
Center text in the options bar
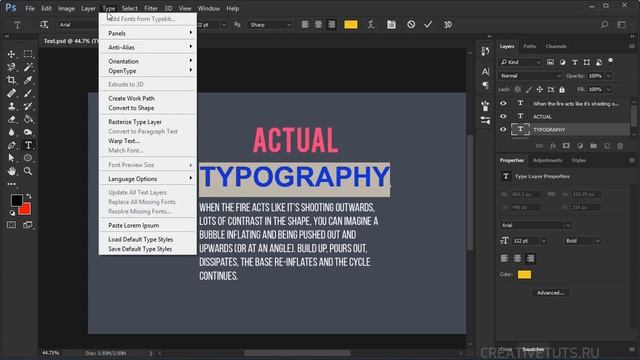click(x=318, y=24)
